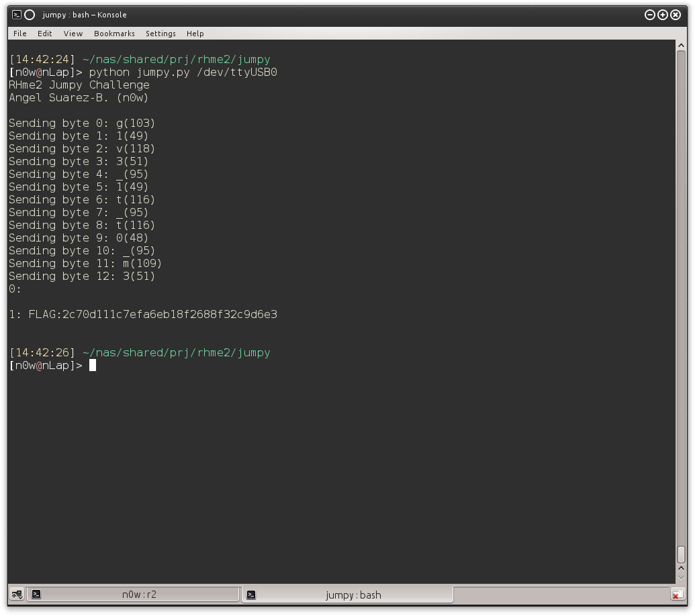
Task: Click the circle icon in the title bar
Action: 29,14
